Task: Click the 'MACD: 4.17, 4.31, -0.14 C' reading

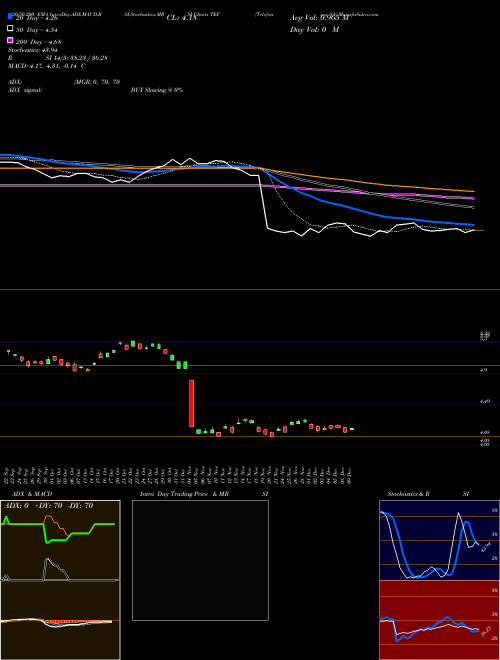Action: tap(47, 66)
